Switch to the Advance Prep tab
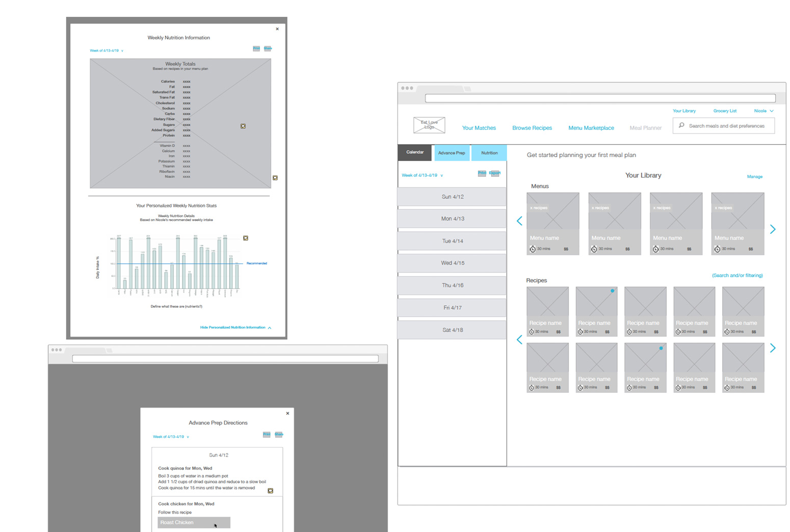The image size is (790, 532). [452, 153]
